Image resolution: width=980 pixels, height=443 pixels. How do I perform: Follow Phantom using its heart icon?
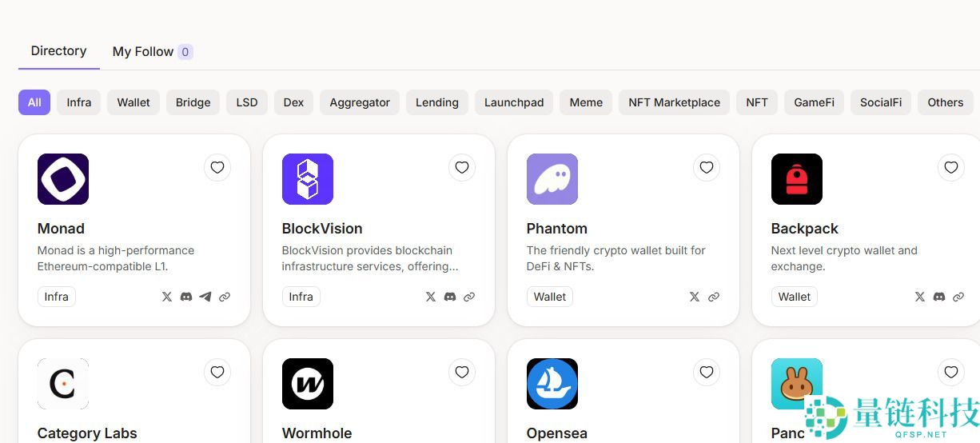click(707, 167)
